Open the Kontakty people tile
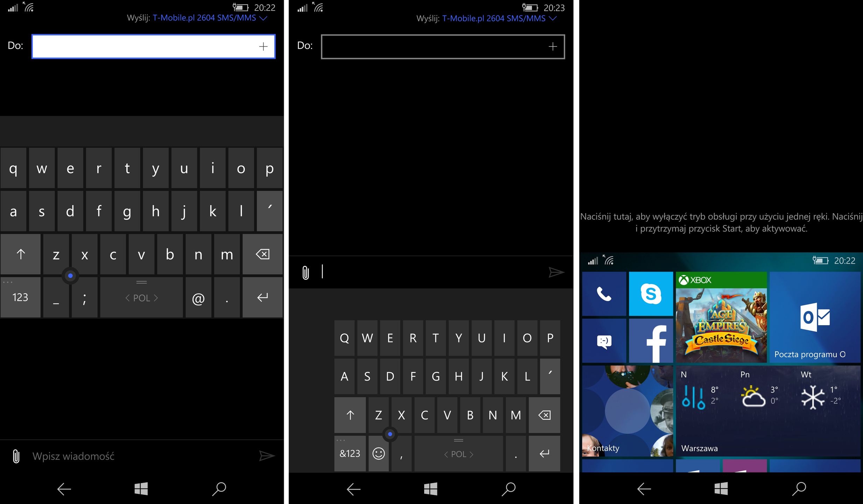The height and width of the screenshot is (504, 863). 627,411
